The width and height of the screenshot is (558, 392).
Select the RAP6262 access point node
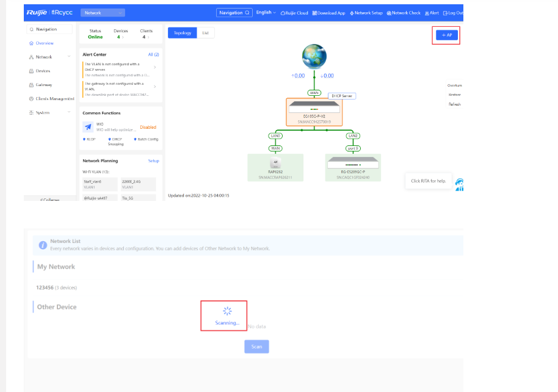(x=275, y=168)
